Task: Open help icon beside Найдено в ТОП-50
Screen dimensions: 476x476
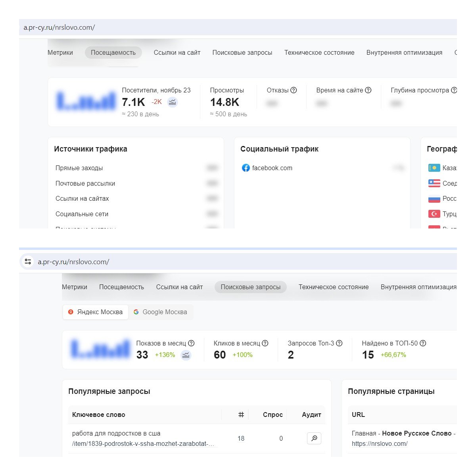Action: pyautogui.click(x=423, y=343)
